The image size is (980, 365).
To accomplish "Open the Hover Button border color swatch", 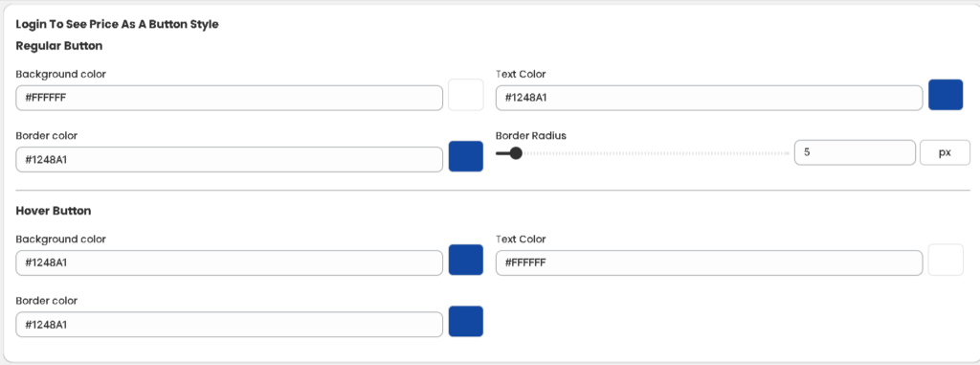I will click(x=466, y=321).
